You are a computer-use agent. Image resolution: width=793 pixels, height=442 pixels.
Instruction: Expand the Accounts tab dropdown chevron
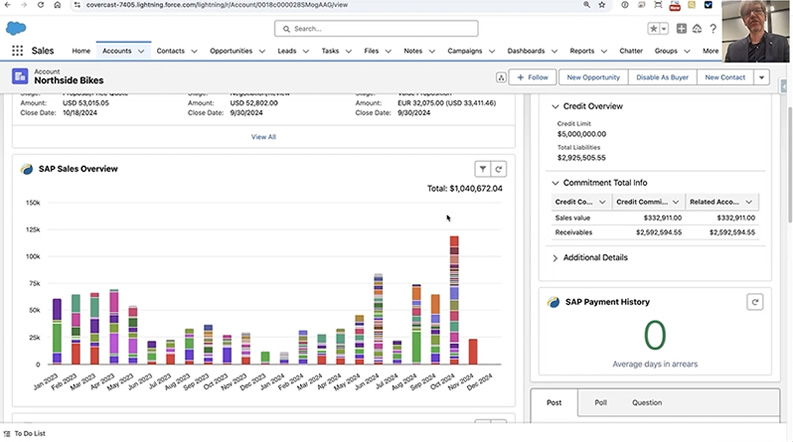click(x=141, y=51)
